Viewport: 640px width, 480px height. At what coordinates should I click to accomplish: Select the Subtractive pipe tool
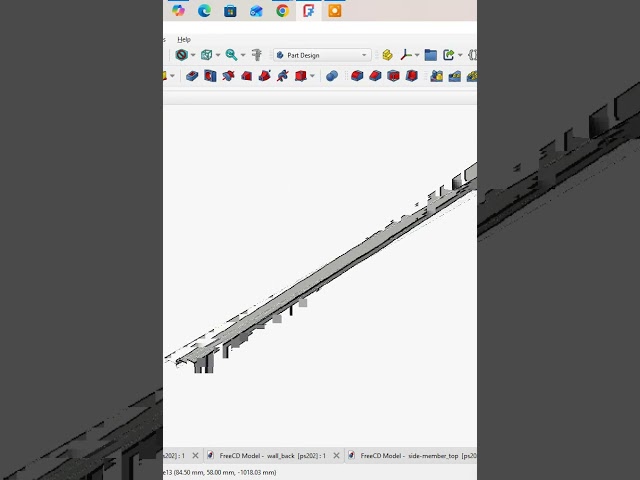tap(264, 76)
